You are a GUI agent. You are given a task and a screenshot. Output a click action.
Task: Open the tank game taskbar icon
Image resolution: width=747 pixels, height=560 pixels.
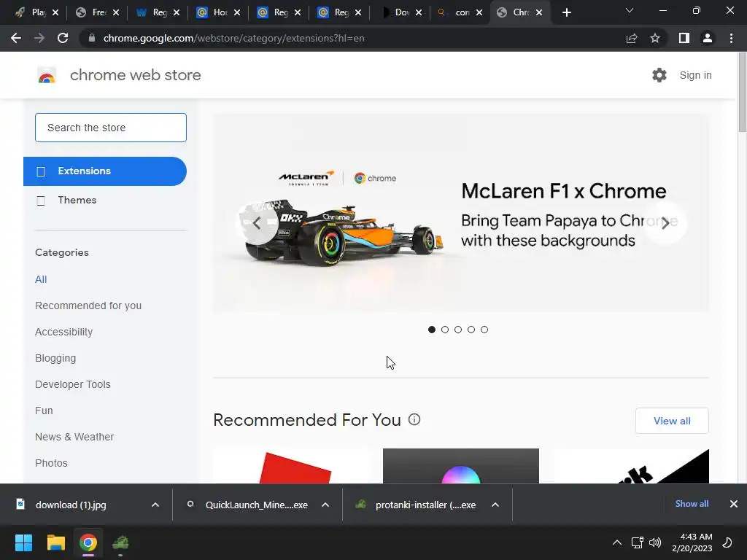point(120,542)
